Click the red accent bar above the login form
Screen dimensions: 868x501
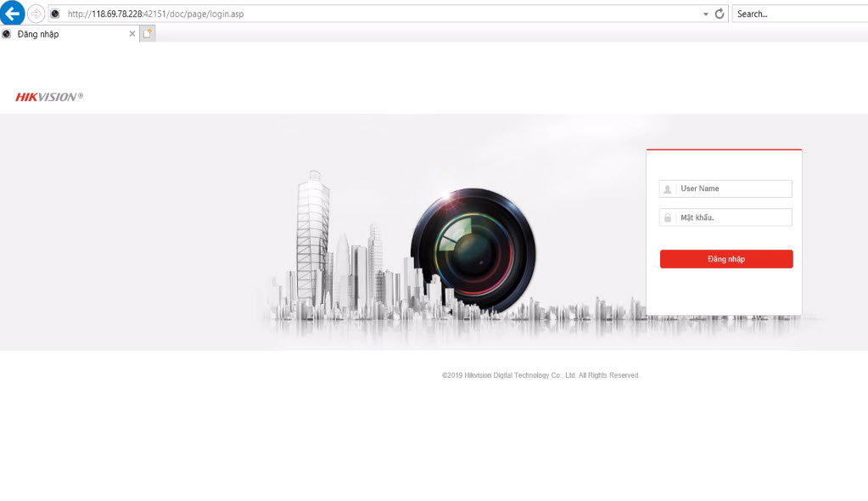[x=725, y=149]
